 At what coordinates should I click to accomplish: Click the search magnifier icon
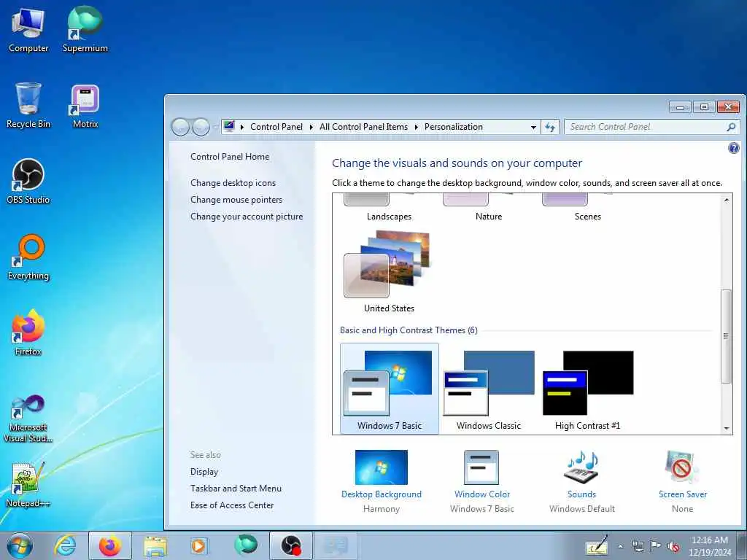click(731, 127)
